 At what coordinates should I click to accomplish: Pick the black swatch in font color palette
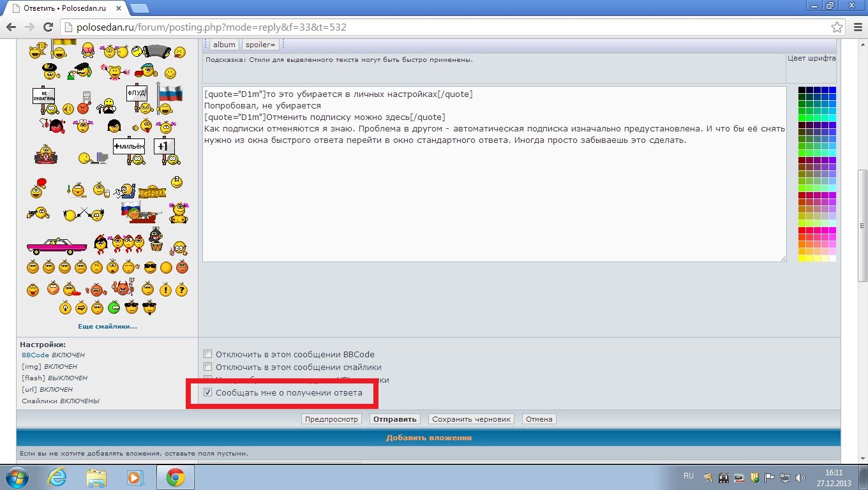(x=802, y=90)
